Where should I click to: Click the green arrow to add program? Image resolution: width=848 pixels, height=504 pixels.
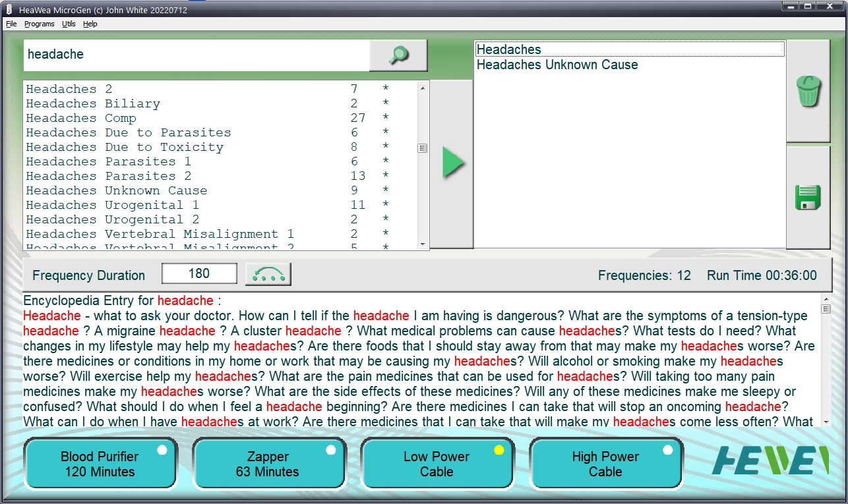click(x=452, y=163)
